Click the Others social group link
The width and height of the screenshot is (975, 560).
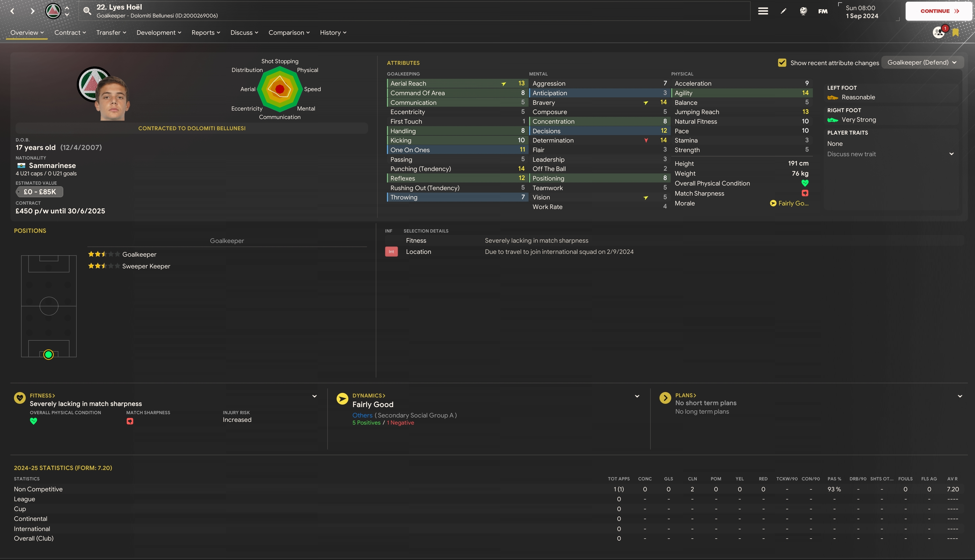[362, 415]
